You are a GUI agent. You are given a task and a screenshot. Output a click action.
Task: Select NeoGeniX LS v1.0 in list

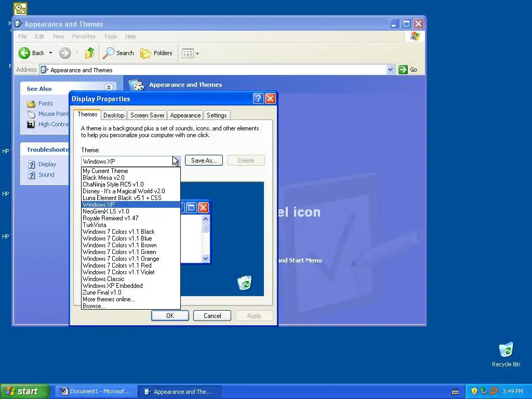pos(131,211)
